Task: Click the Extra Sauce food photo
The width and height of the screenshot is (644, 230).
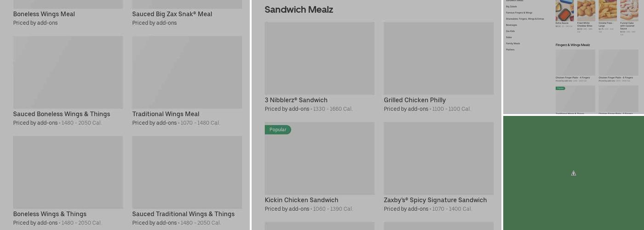Action: (x=564, y=10)
